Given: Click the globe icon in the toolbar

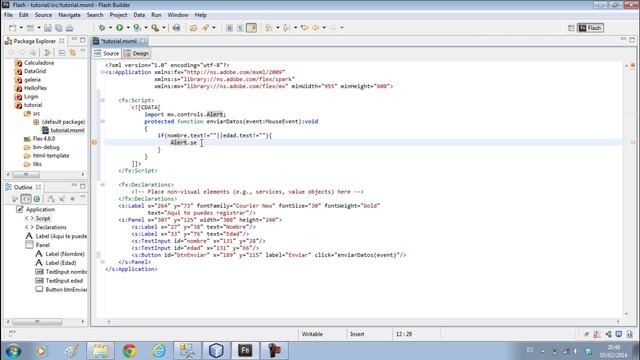Looking at the screenshot, I should pyautogui.click(x=176, y=28).
